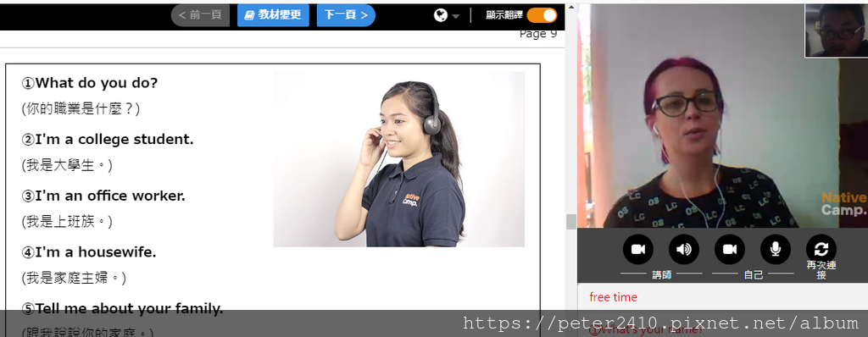Toggle your own camera icon

[x=730, y=250]
